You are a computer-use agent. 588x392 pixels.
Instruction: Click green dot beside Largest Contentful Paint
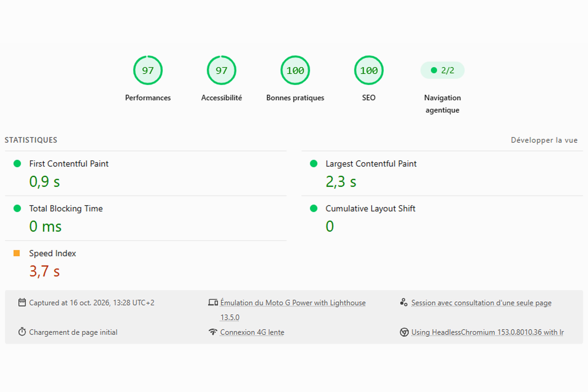pos(314,164)
